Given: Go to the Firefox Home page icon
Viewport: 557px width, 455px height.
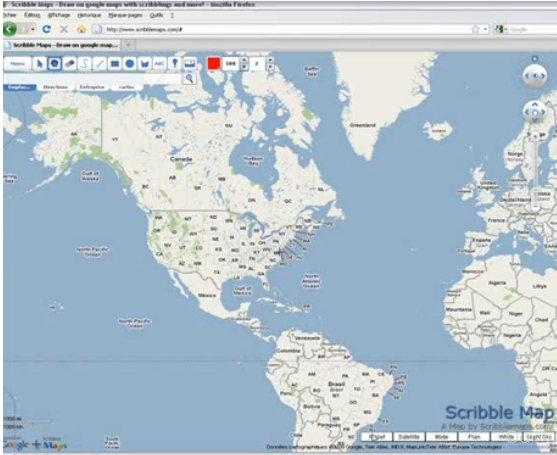Looking at the screenshot, I should pos(81,29).
